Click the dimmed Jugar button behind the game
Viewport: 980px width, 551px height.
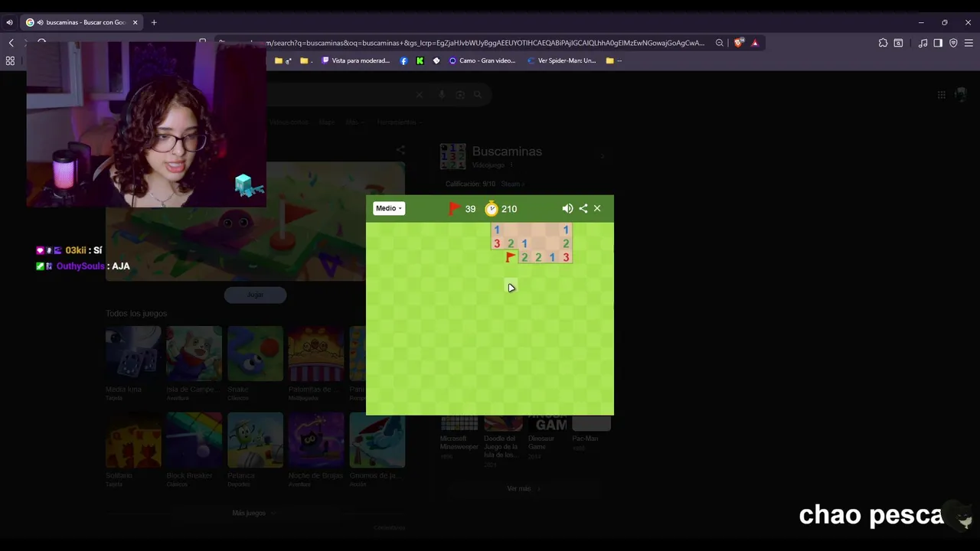point(255,295)
